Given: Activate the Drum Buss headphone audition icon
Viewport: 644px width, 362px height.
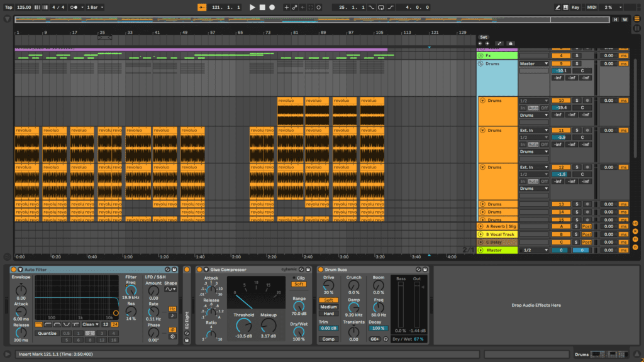Looking at the screenshot, I should pos(386,339).
